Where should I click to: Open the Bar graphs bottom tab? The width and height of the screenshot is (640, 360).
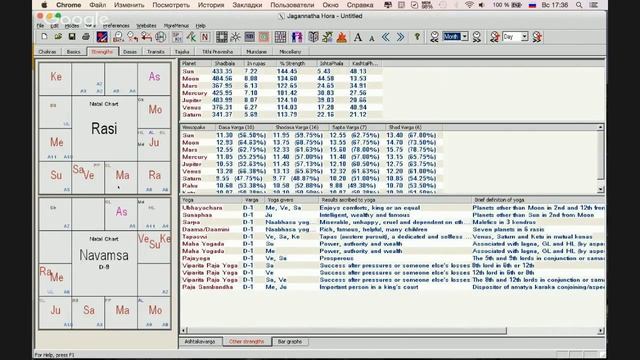pos(290,342)
